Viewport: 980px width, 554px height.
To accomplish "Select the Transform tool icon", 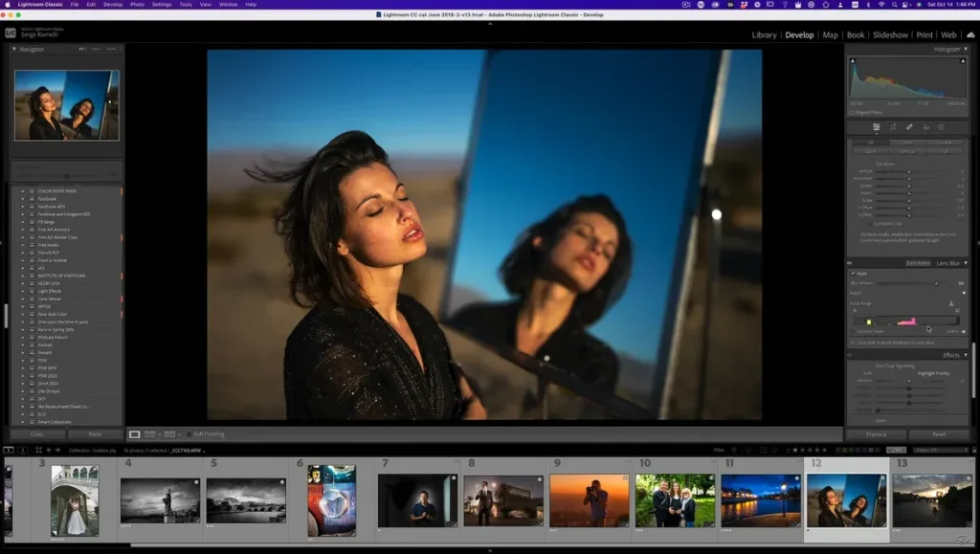I will (x=876, y=126).
